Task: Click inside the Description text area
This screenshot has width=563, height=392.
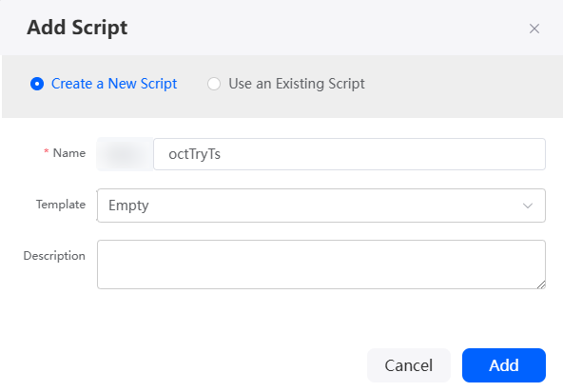Action: point(321,265)
